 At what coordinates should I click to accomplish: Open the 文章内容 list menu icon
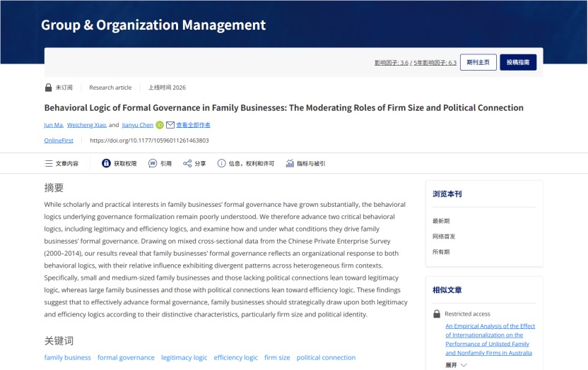49,164
